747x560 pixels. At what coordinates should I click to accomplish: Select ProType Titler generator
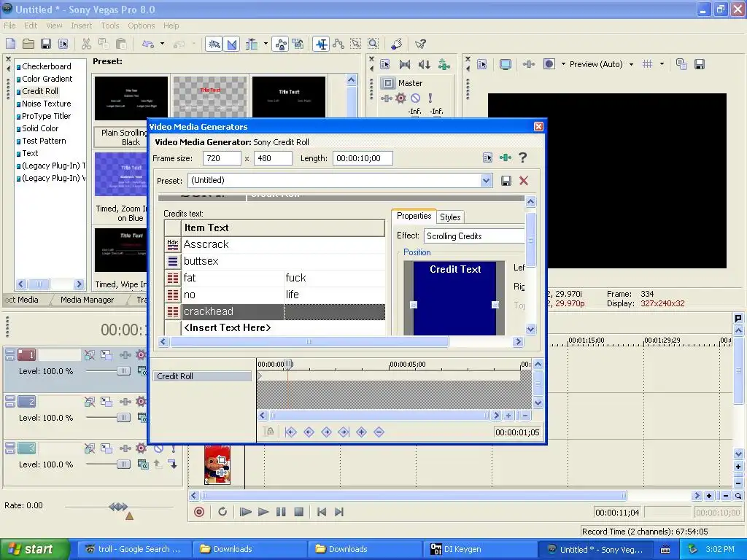46,116
